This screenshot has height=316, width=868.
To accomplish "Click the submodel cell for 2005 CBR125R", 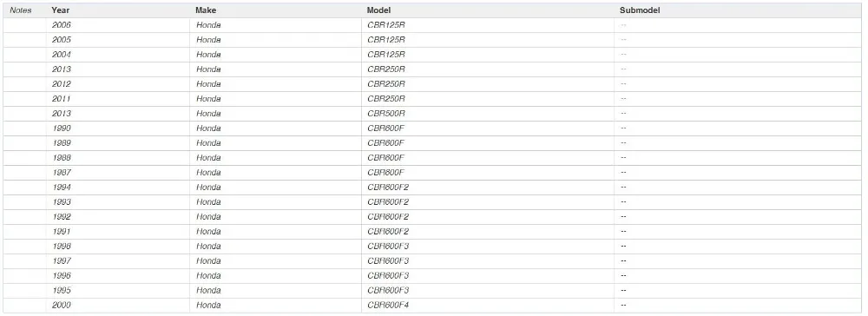I will click(738, 40).
